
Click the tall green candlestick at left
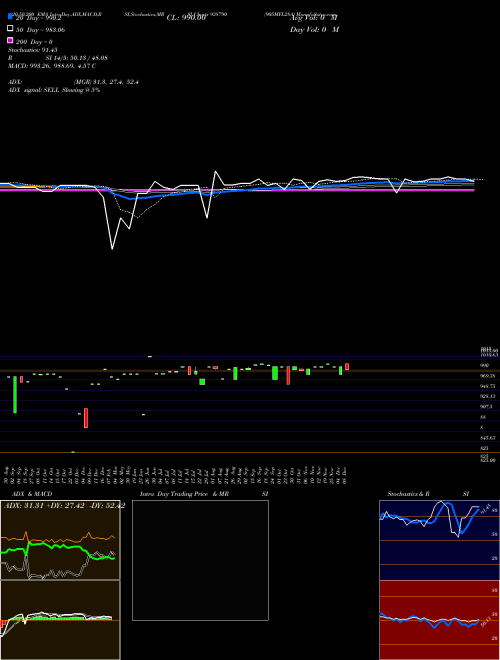[x=15, y=394]
